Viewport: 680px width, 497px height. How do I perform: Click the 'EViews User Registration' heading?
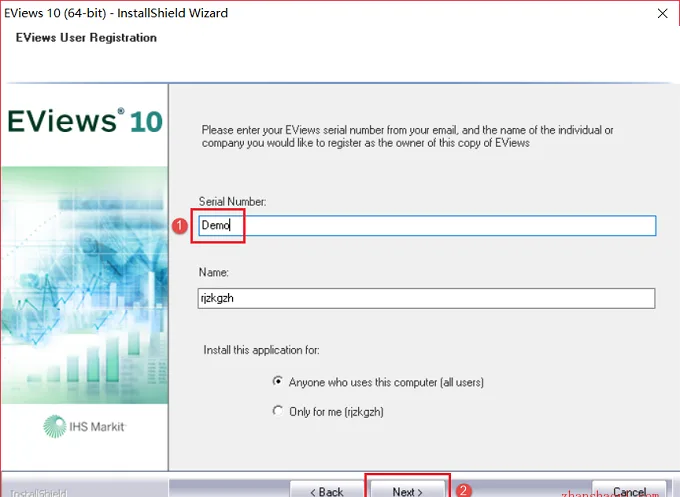click(x=86, y=38)
